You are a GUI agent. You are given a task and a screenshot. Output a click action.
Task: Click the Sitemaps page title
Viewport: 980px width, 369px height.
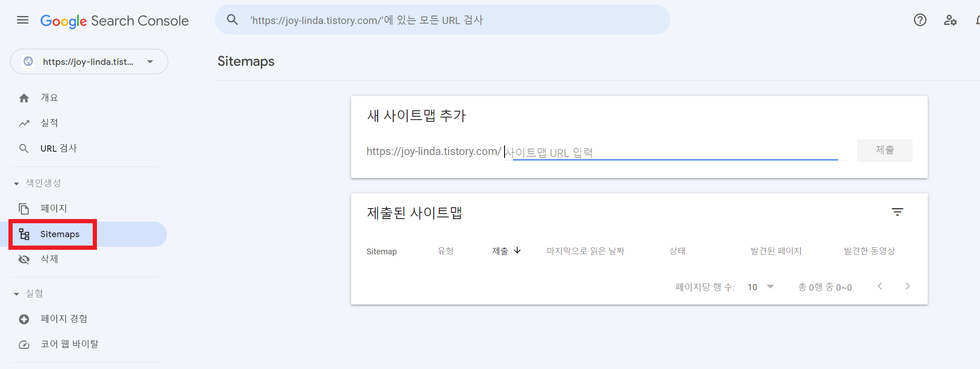click(x=246, y=61)
